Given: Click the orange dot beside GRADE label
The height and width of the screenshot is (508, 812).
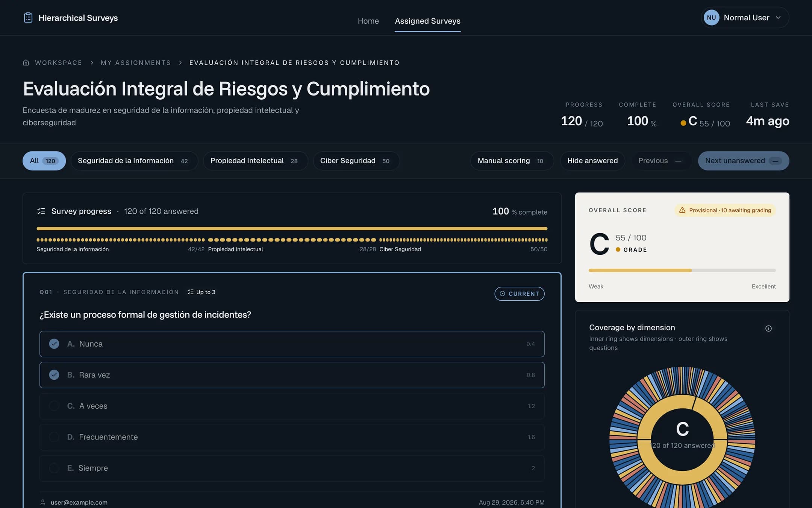Looking at the screenshot, I should tap(618, 249).
